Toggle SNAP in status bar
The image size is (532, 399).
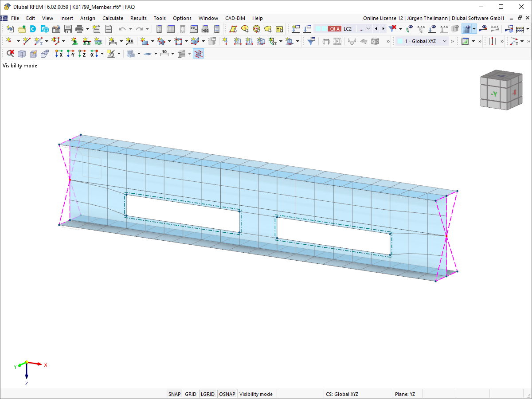(175, 394)
